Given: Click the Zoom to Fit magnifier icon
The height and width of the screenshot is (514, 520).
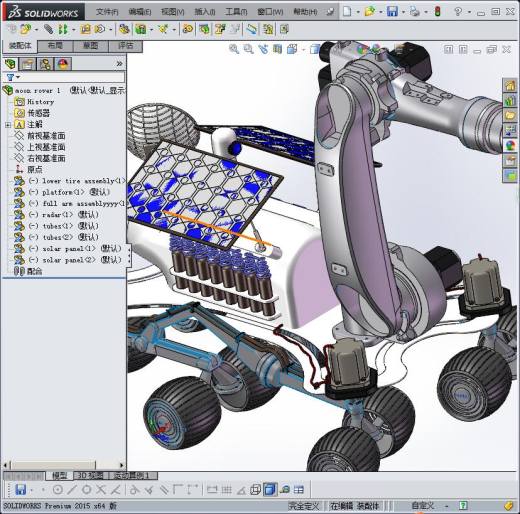Looking at the screenshot, I should (234, 49).
